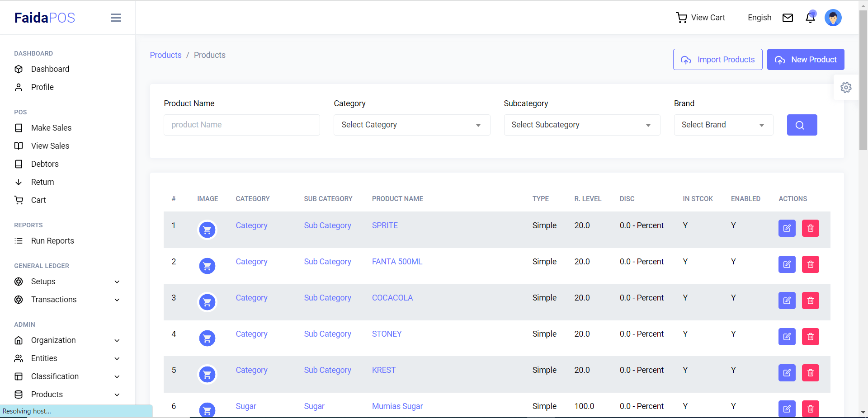Click the hamburger menu icon
The height and width of the screenshot is (418, 868).
(x=116, y=18)
